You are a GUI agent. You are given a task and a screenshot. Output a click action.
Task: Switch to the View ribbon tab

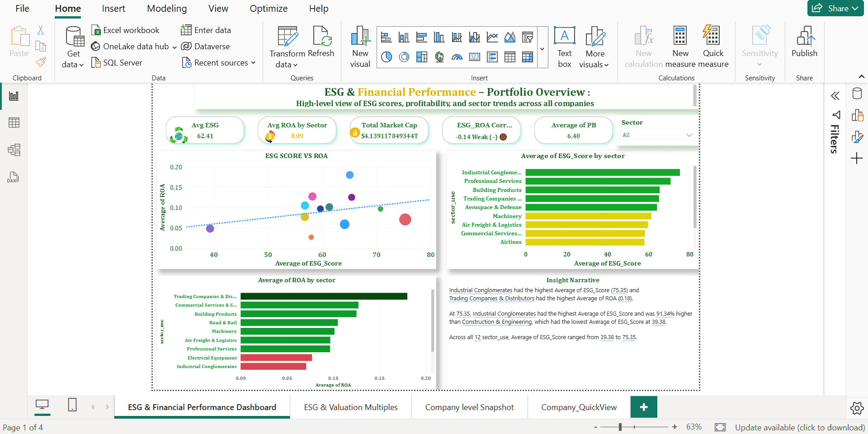pos(218,9)
